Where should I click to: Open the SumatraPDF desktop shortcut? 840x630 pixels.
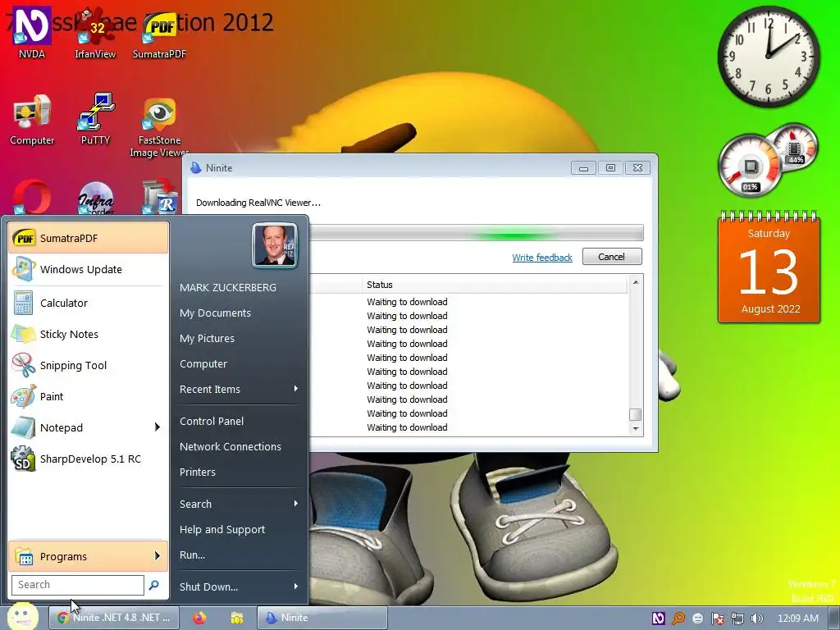click(159, 32)
